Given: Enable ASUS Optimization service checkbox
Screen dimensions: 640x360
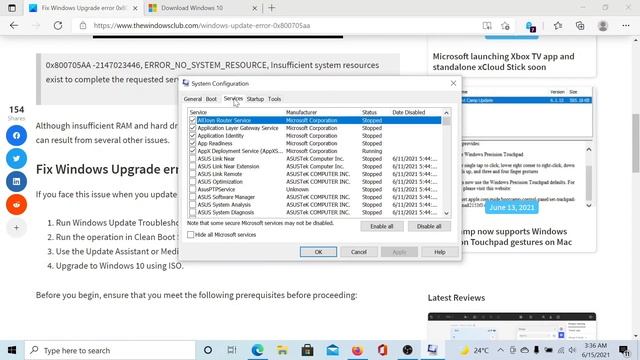Looking at the screenshot, I should (193, 182).
